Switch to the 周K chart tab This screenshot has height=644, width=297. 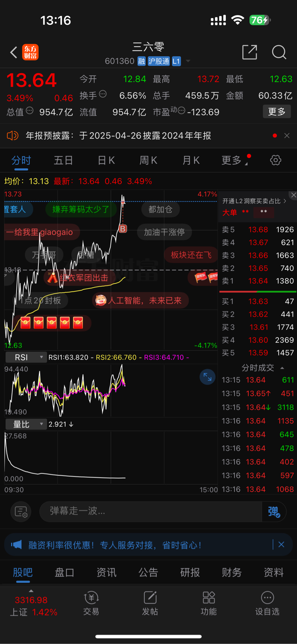pos(148,160)
